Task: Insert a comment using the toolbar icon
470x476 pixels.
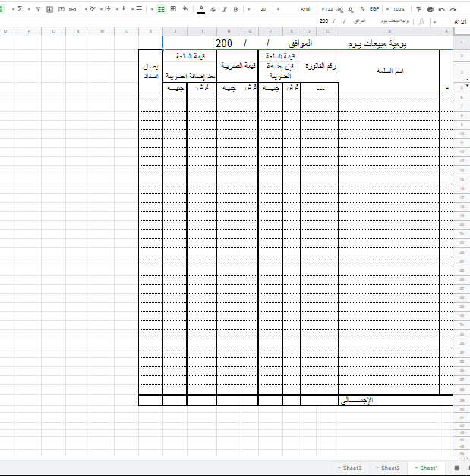Action: [61, 9]
